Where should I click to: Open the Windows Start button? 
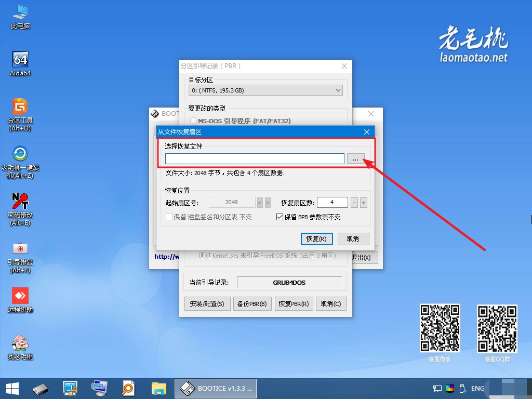point(12,389)
